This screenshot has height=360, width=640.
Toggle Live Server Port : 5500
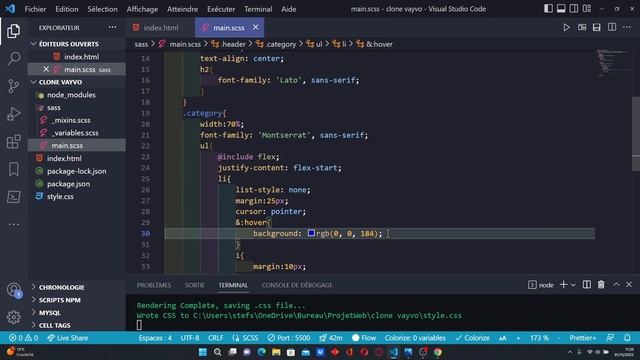pyautogui.click(x=289, y=338)
